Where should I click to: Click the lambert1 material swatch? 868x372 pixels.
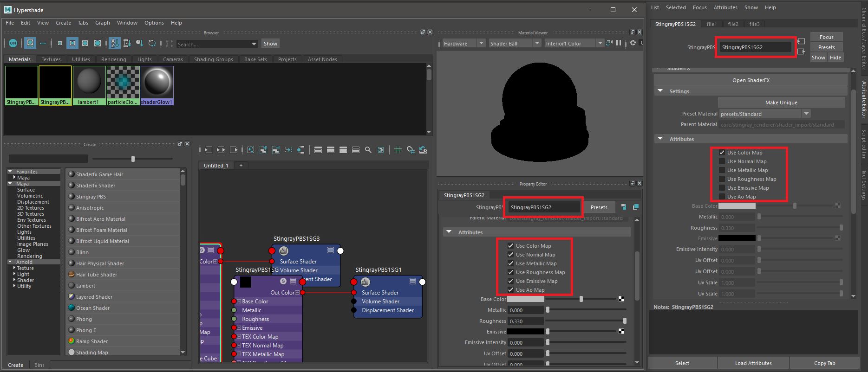click(89, 83)
